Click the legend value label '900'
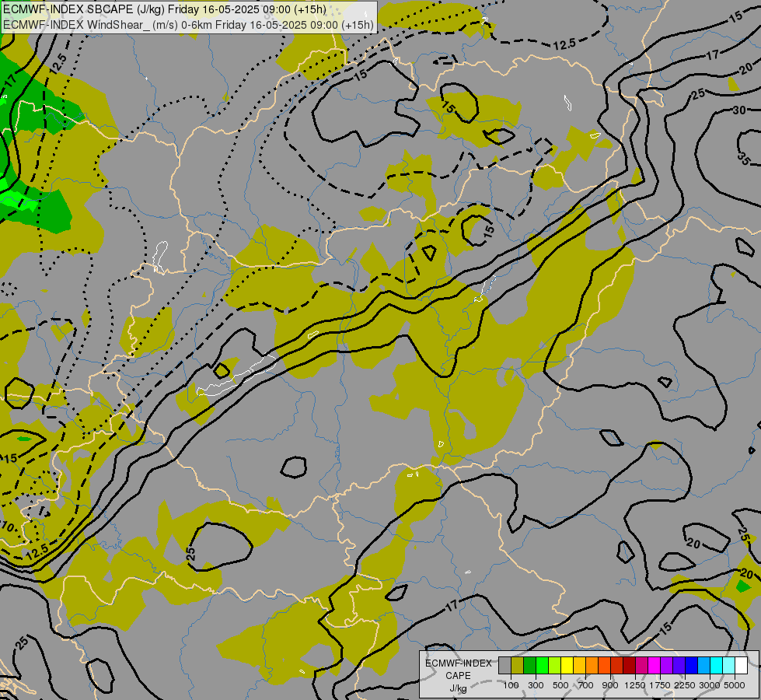 coord(610,685)
